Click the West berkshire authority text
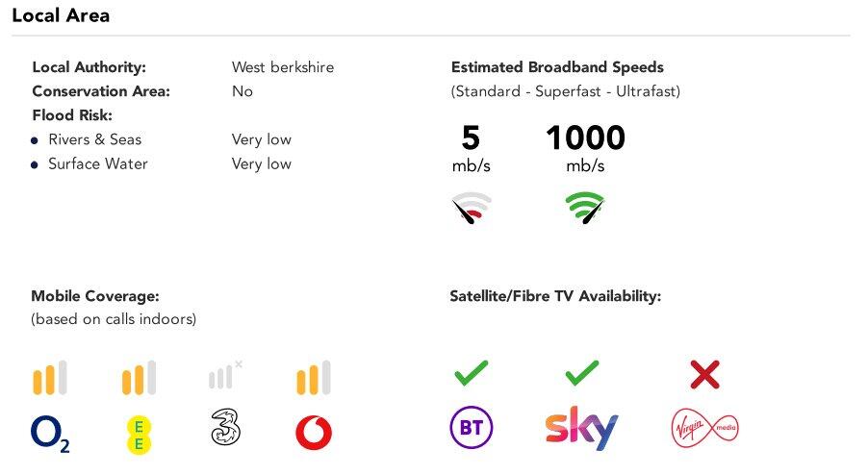Viewport: 868px width, 475px height. (283, 67)
